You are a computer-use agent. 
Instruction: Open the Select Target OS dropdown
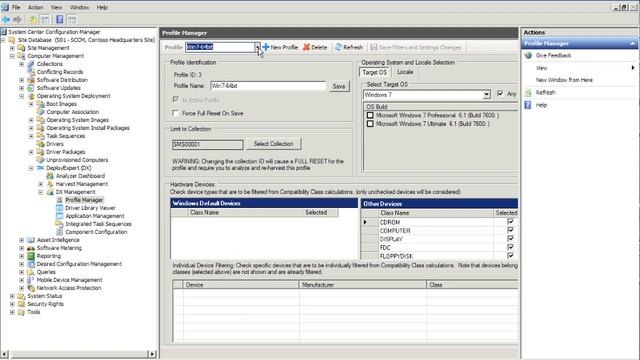pos(487,95)
